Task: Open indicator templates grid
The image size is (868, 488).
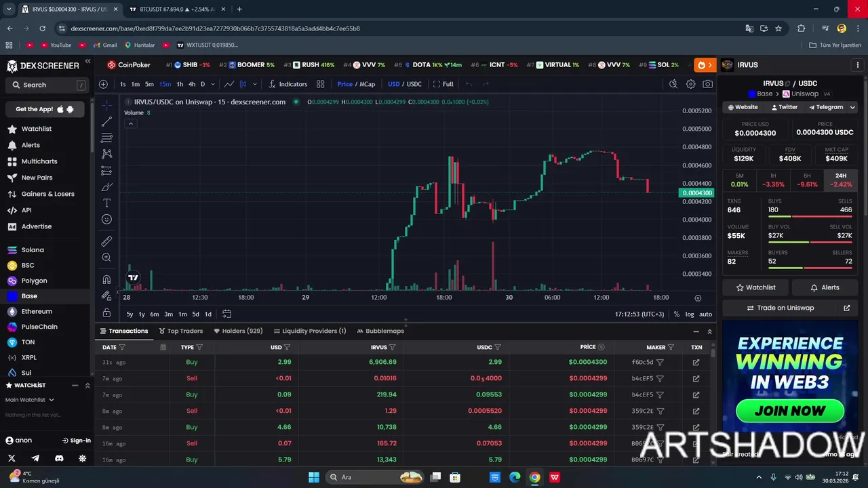Action: pos(320,84)
